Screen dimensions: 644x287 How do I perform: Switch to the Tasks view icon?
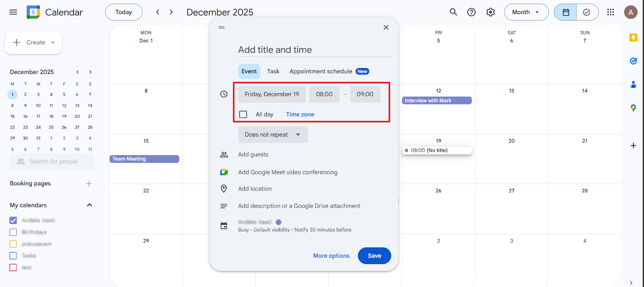(x=587, y=12)
